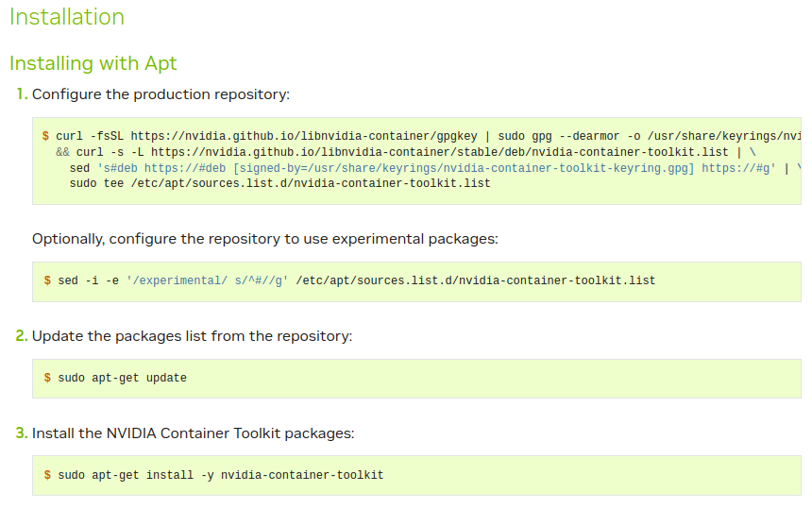Click the dollar prompt before curl command
Viewport: 812px width, 509px height.
pos(45,136)
